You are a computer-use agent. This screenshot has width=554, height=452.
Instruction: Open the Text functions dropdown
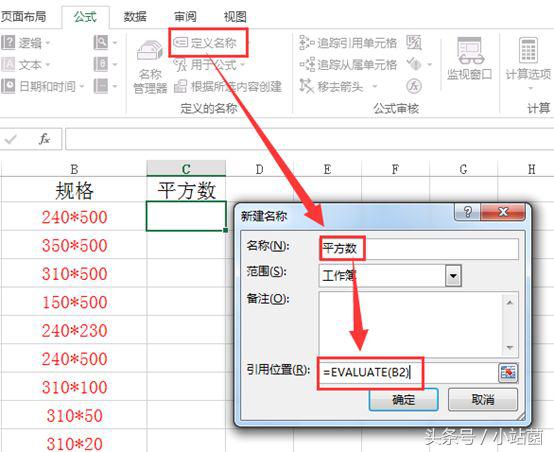click(25, 65)
